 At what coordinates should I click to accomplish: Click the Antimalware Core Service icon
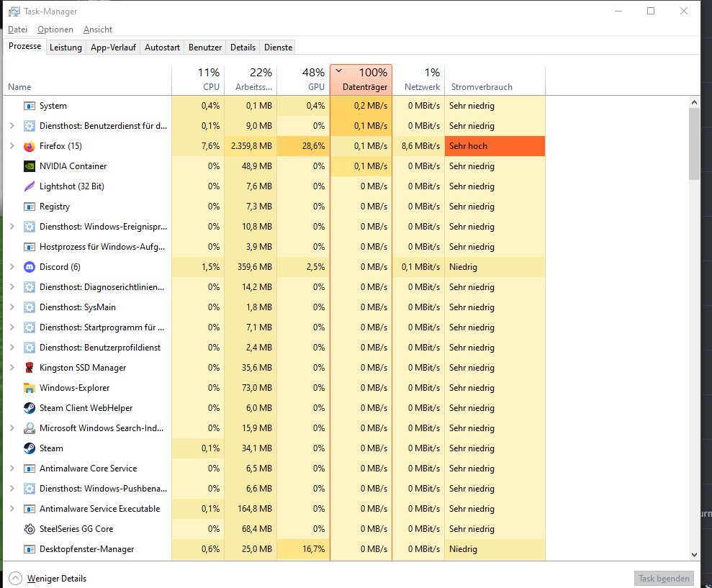(x=30, y=469)
